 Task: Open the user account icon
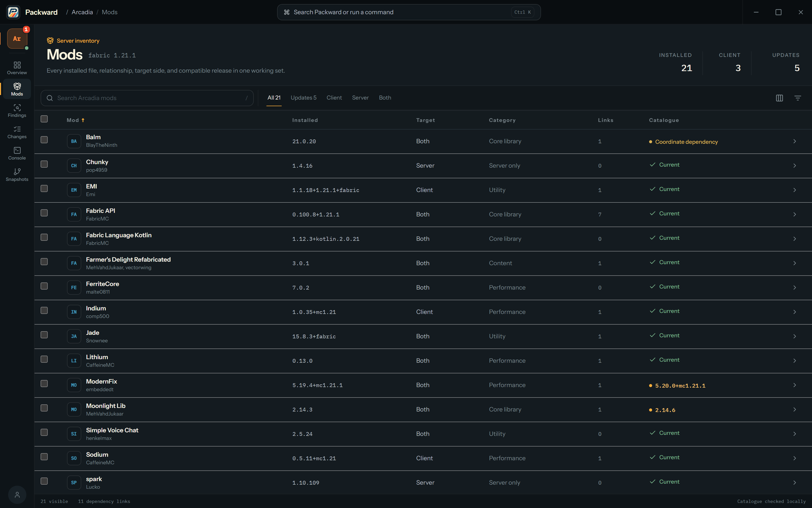(17, 495)
